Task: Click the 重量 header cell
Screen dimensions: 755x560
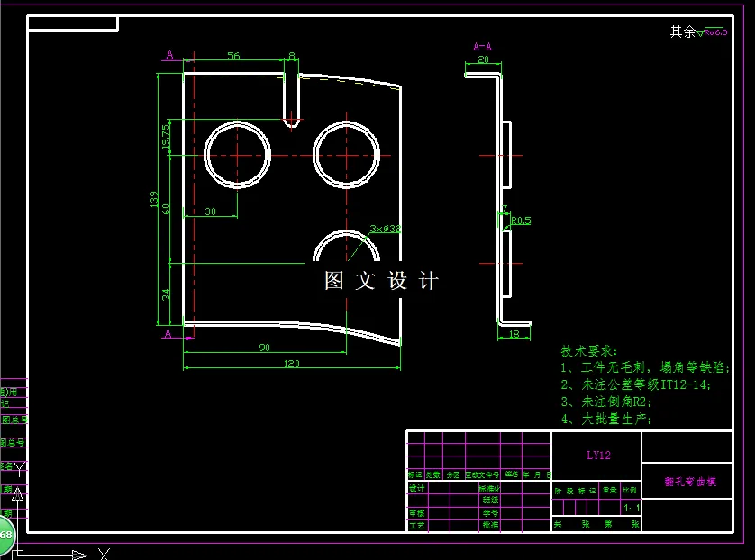Action: (x=610, y=491)
